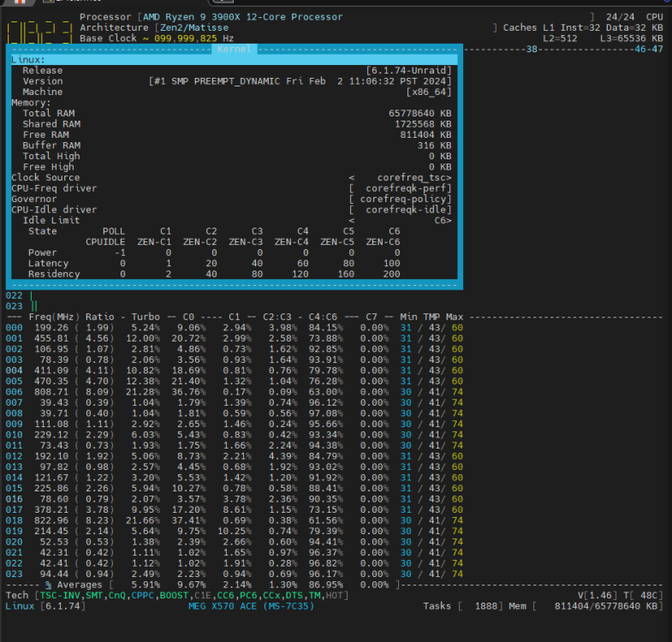Select the voltage reading V[1.46]
The width and height of the screenshot is (672, 642).
point(598,595)
